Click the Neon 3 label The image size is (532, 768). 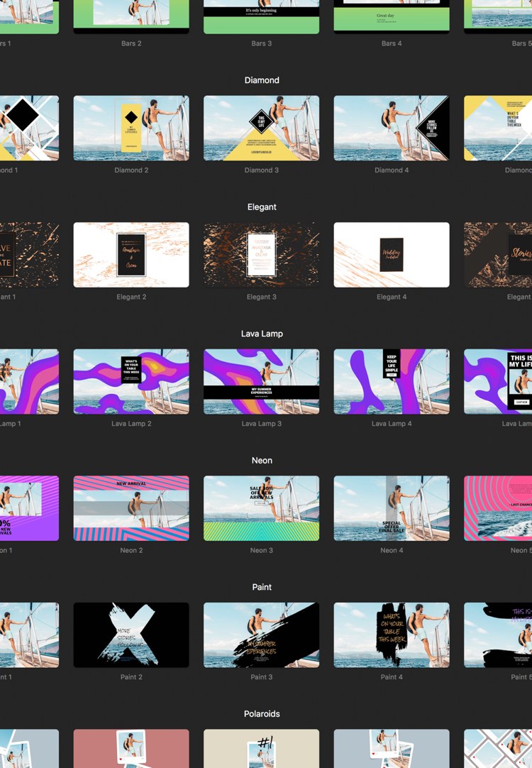[261, 551]
